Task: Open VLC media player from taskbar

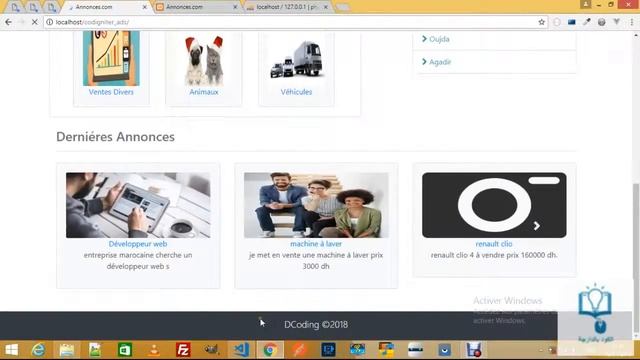Action: pos(154,350)
